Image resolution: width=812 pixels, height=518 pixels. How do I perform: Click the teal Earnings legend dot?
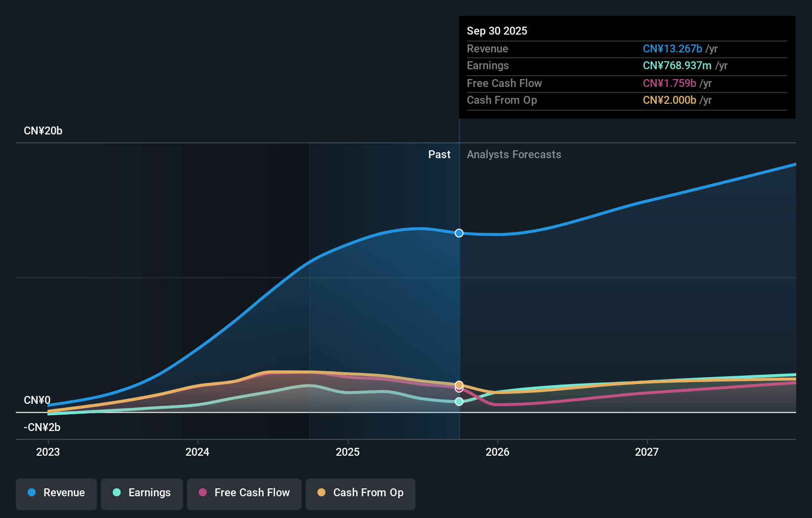coord(116,493)
